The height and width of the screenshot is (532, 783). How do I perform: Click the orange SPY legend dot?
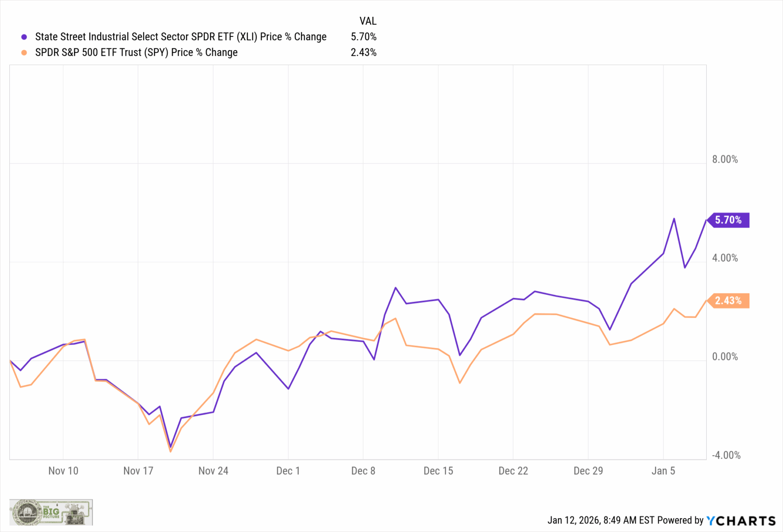click(24, 52)
